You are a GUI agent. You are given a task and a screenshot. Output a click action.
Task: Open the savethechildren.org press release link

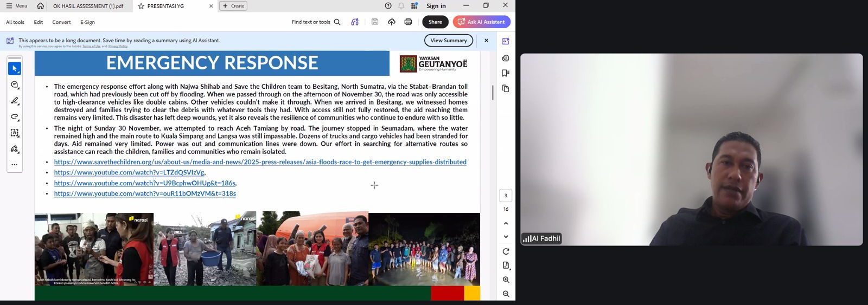pyautogui.click(x=260, y=162)
